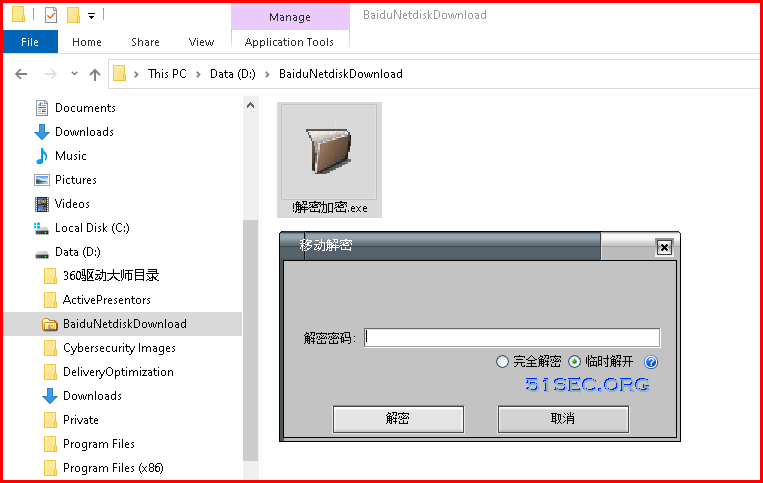
Task: Select Documents in the navigation pane
Action: tap(85, 108)
